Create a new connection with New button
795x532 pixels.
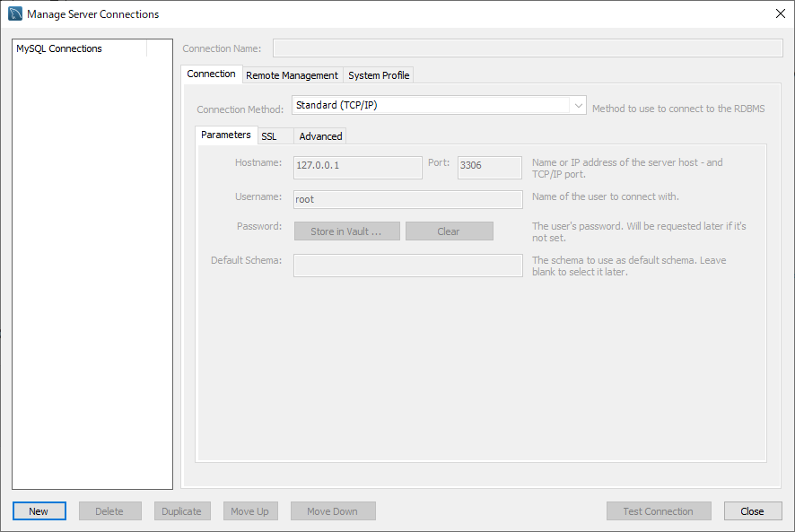39,511
